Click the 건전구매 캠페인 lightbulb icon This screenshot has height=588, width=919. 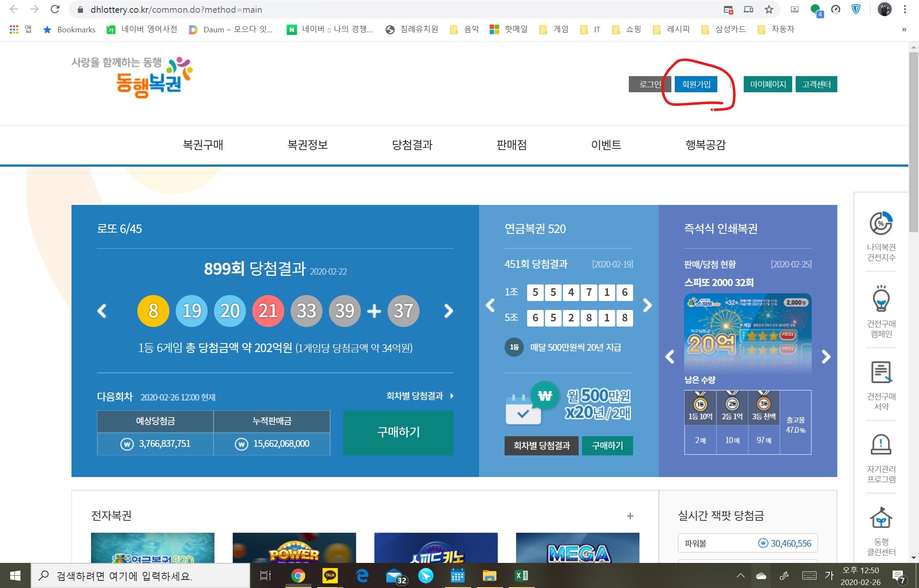point(881,299)
